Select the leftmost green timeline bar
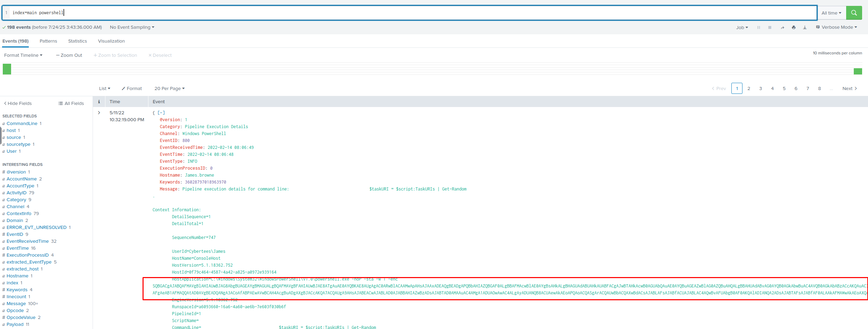This screenshot has height=329, width=868. [x=7, y=69]
